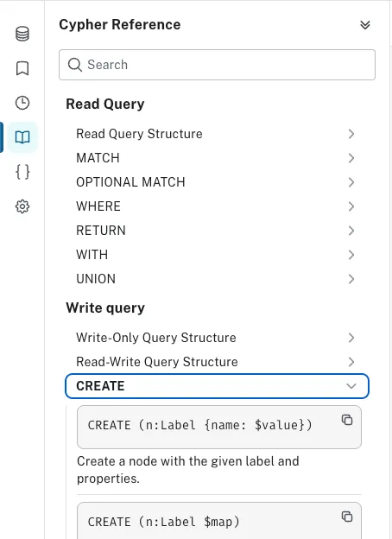
Task: Expand the MATCH entry chevron
Action: click(x=351, y=158)
